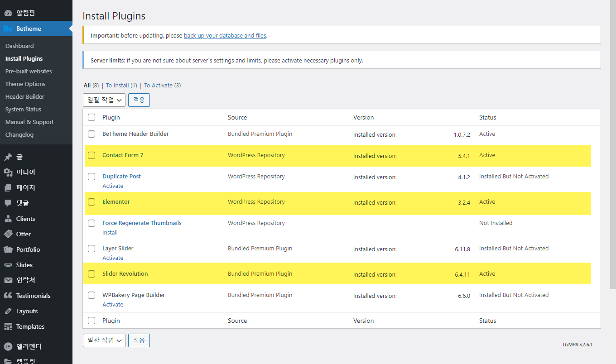
Task: Click the envelope icon beside 연락처
Action: [8, 280]
